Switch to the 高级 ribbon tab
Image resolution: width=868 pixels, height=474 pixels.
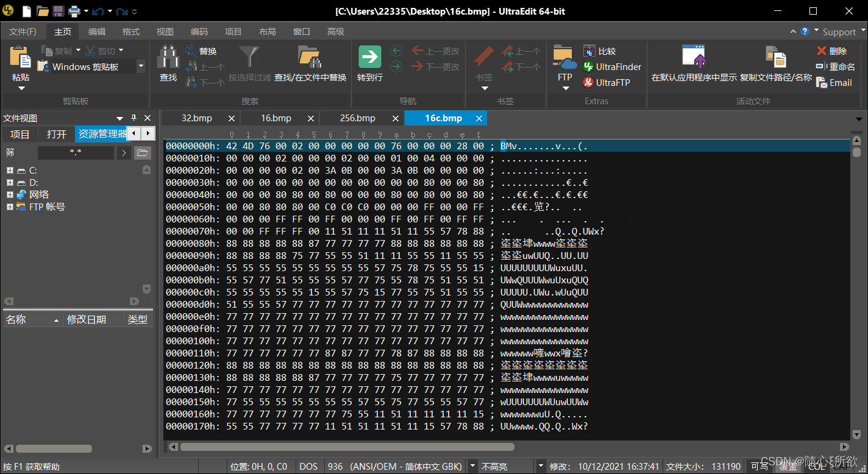pyautogui.click(x=336, y=32)
